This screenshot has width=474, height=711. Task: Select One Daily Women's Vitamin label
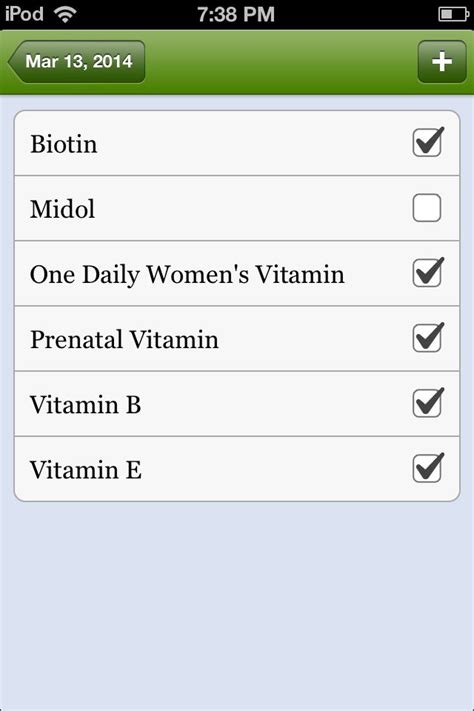pyautogui.click(x=187, y=275)
